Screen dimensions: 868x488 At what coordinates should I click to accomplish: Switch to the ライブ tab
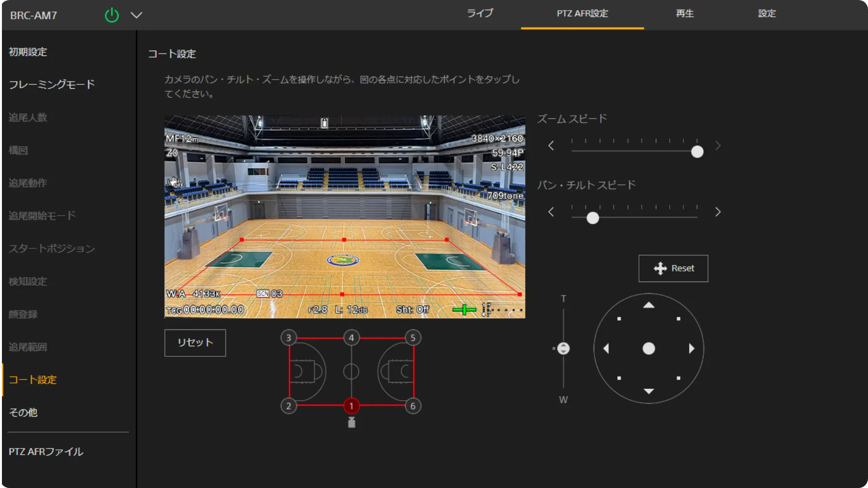(x=480, y=14)
